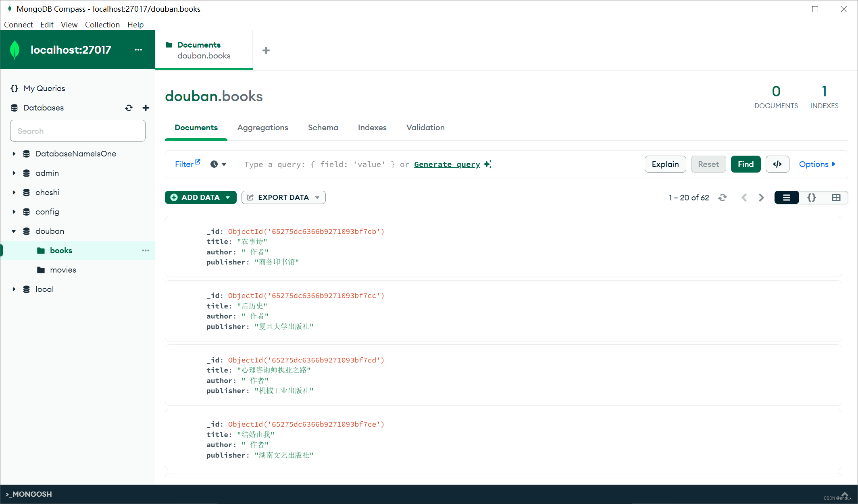This screenshot has width=858, height=504.
Task: Collapse the douban database
Action: [x=14, y=231]
